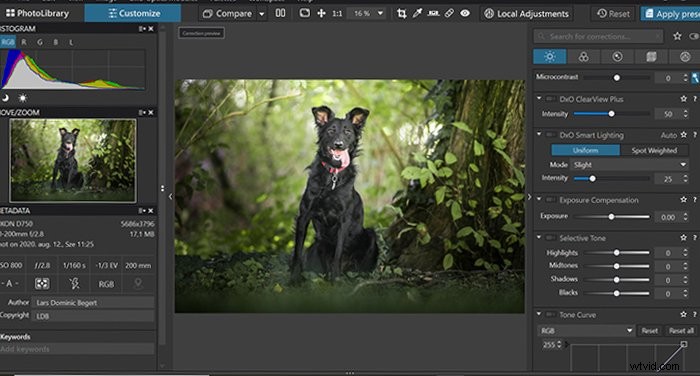Collapse the DxO Smart Lighting section
This screenshot has width=700, height=376.
539,134
